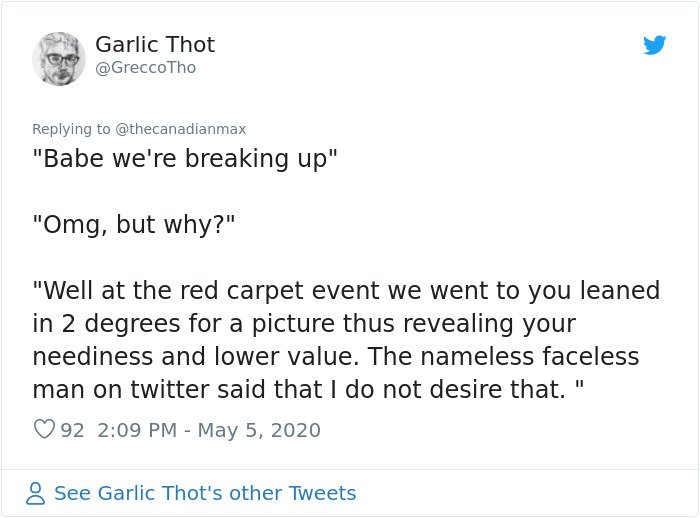The width and height of the screenshot is (700, 518).
Task: Click the line starting "in 2 degrees"
Action: click(305, 324)
